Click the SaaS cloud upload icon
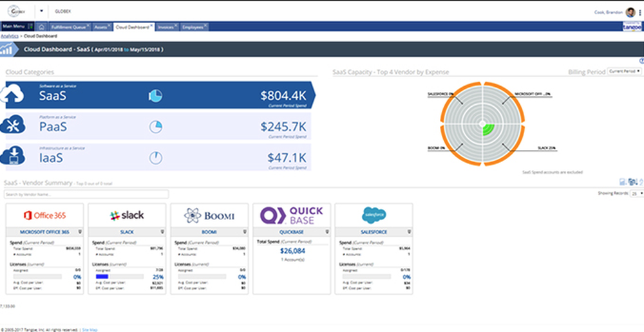Viewport: 644px width, 332px height. 12,95
